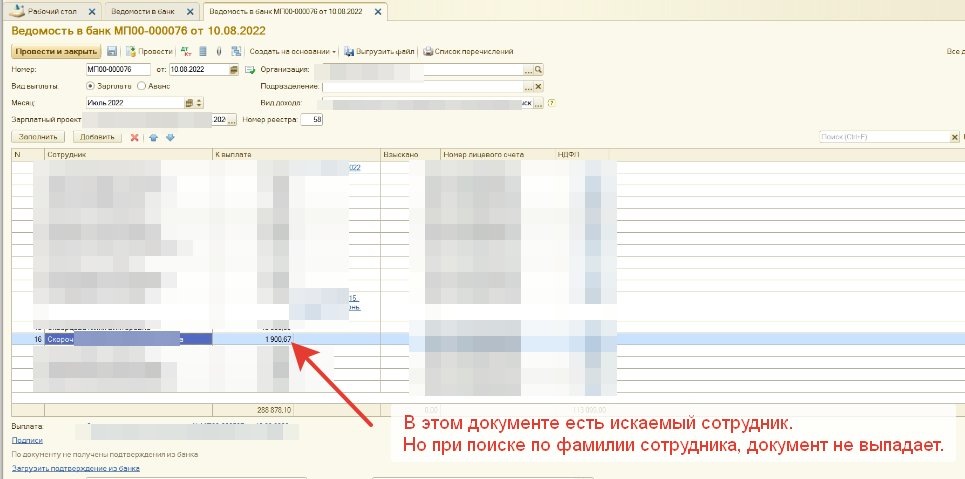The image size is (965, 479).
Task: Clear the Подразделение field with X icon
Action: click(x=538, y=86)
